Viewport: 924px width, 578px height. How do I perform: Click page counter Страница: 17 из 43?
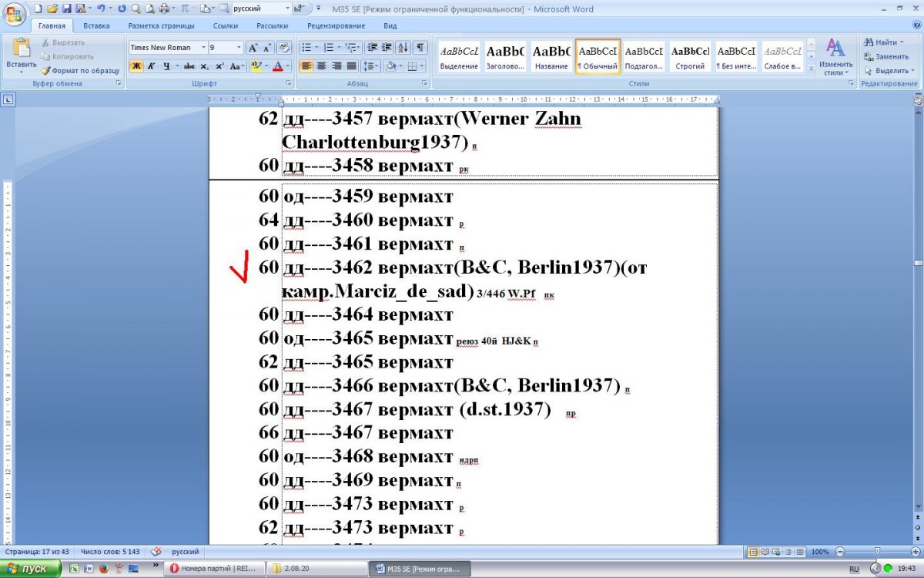coord(38,552)
